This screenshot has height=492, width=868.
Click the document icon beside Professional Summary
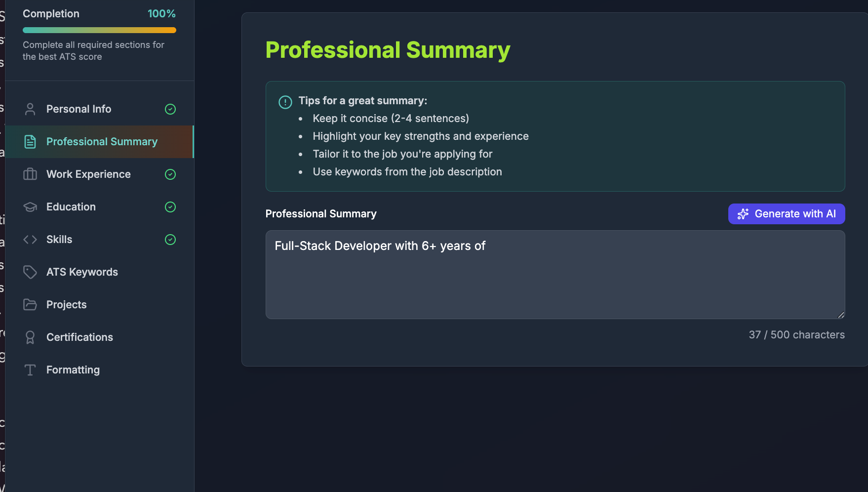click(x=30, y=141)
